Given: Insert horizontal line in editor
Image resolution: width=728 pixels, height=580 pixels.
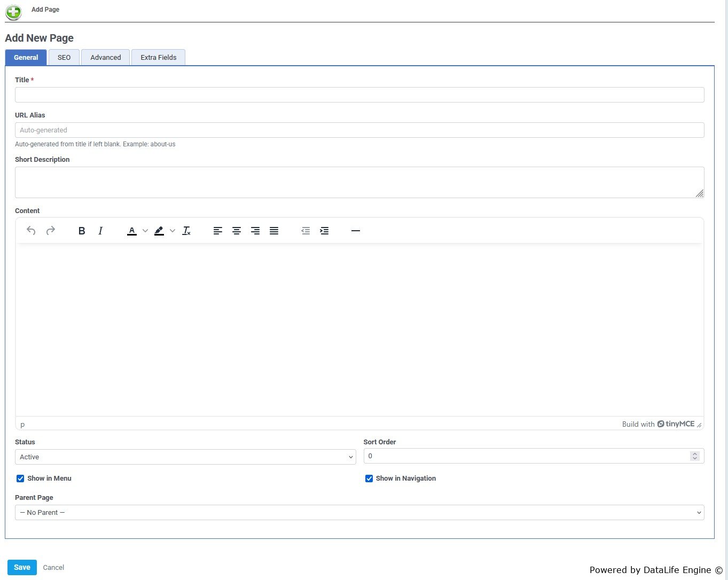Looking at the screenshot, I should (356, 231).
